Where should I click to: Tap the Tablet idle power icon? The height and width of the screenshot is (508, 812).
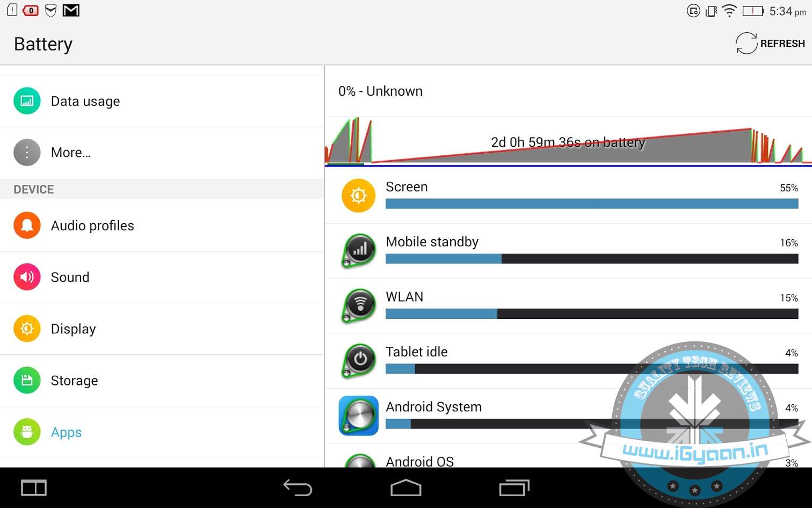click(x=359, y=361)
